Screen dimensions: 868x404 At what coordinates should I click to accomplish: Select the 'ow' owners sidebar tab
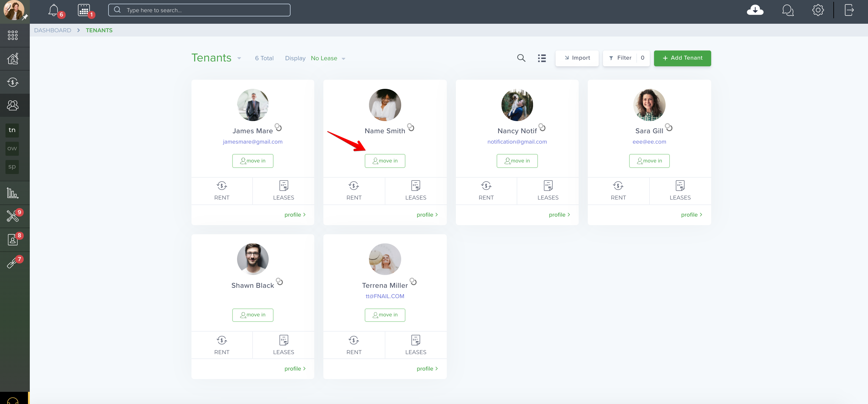[12, 148]
